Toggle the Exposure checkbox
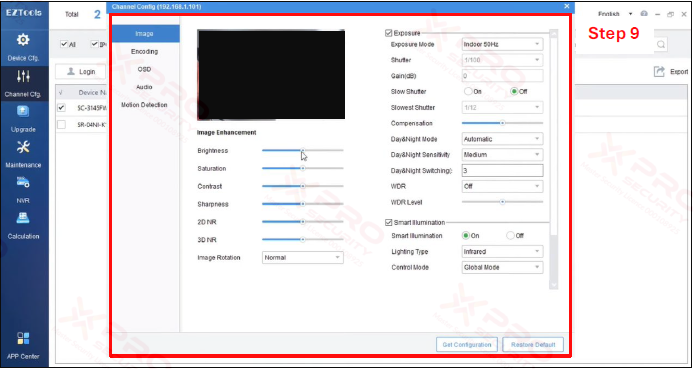693x369 pixels. [x=388, y=33]
